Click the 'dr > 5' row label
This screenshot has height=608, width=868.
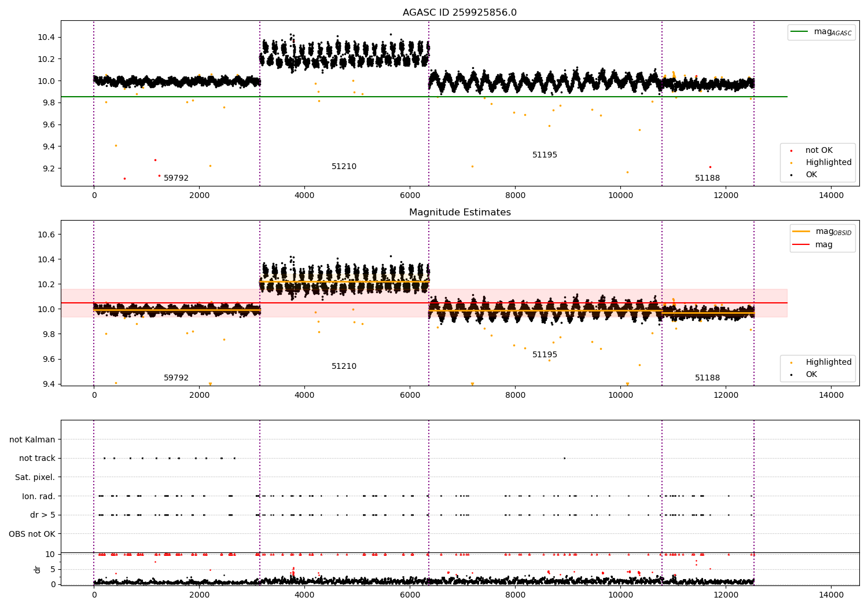click(43, 515)
